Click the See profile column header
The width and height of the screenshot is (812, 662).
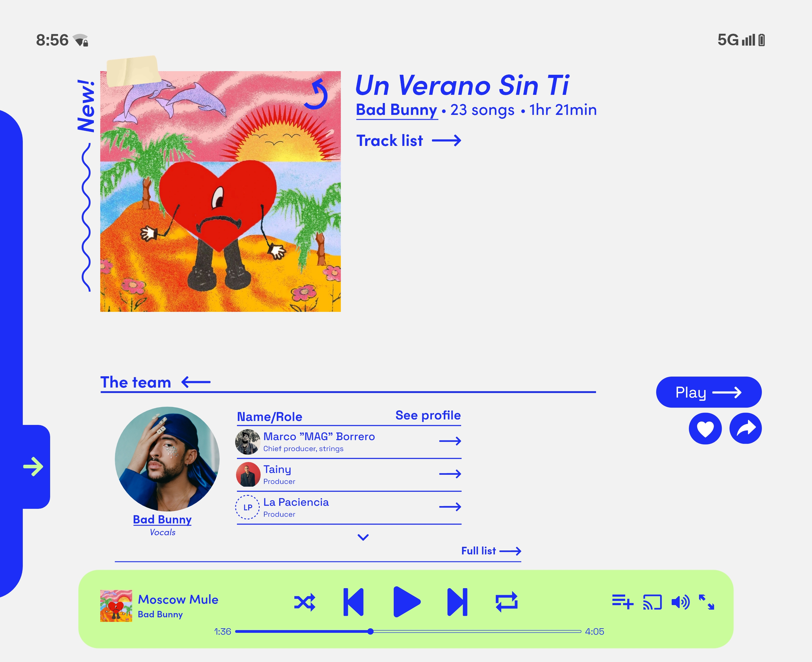coord(428,415)
